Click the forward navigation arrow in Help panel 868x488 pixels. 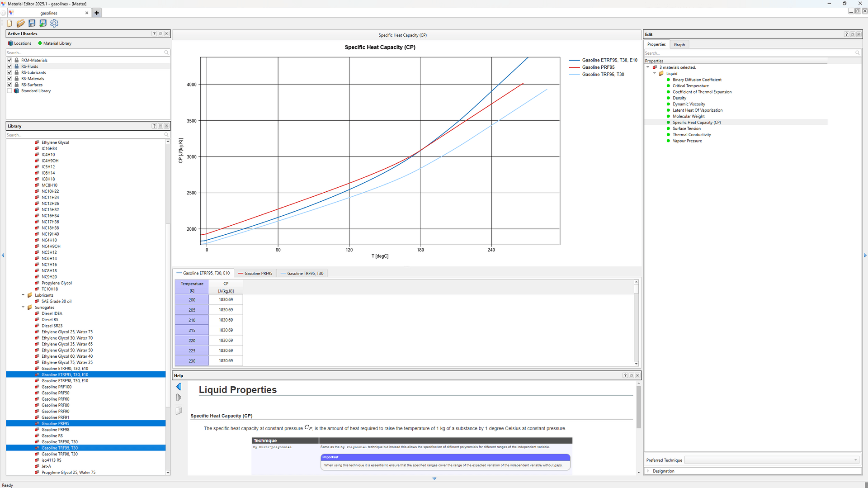point(179,398)
